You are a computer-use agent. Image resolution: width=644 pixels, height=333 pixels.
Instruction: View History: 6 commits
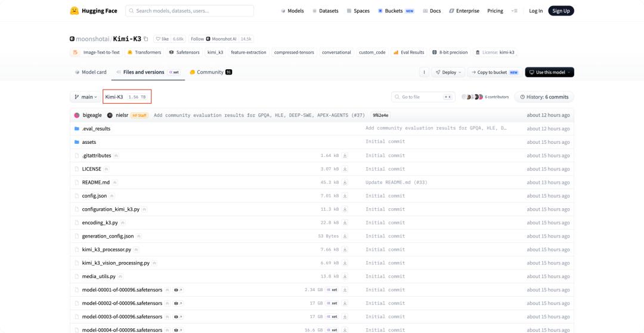(x=544, y=97)
